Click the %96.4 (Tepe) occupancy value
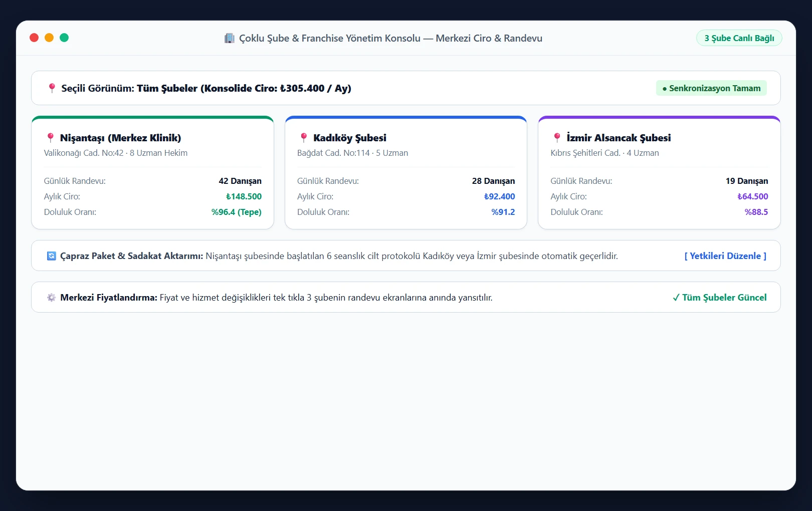The width and height of the screenshot is (812, 511). (237, 212)
